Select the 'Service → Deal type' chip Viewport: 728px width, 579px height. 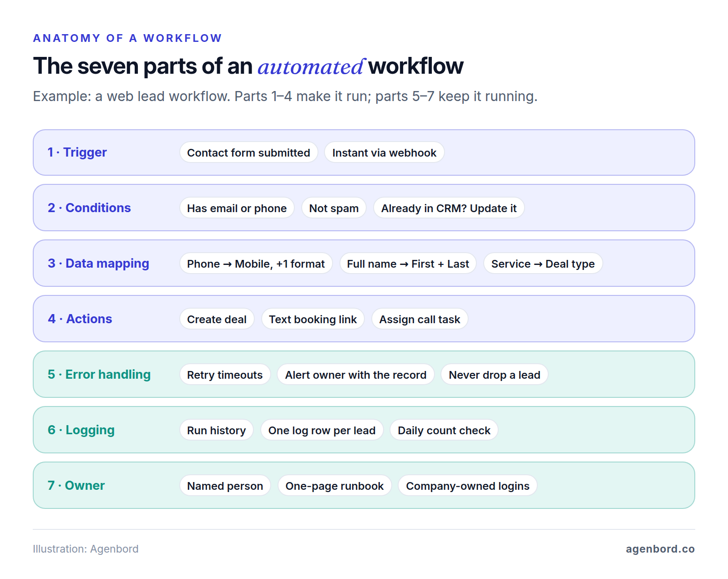tap(543, 264)
